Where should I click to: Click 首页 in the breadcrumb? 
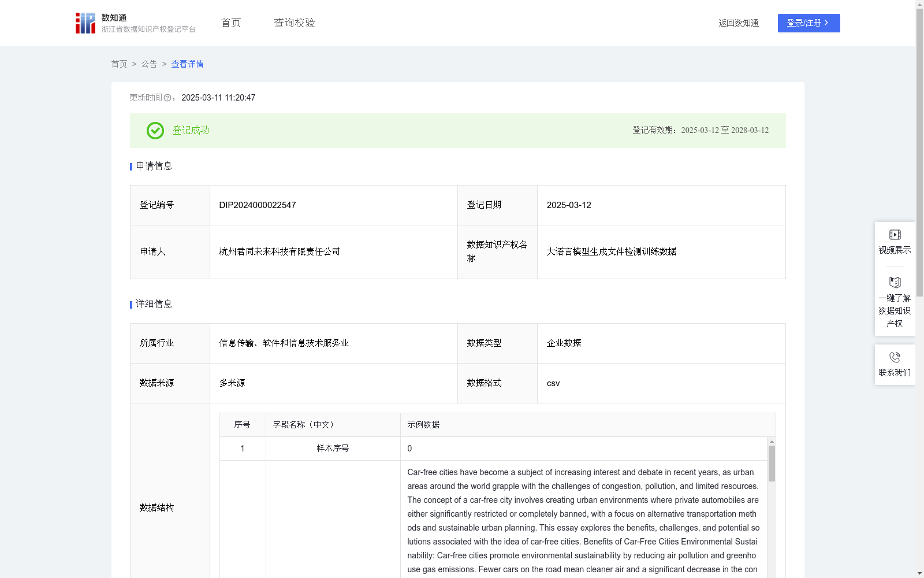click(119, 64)
